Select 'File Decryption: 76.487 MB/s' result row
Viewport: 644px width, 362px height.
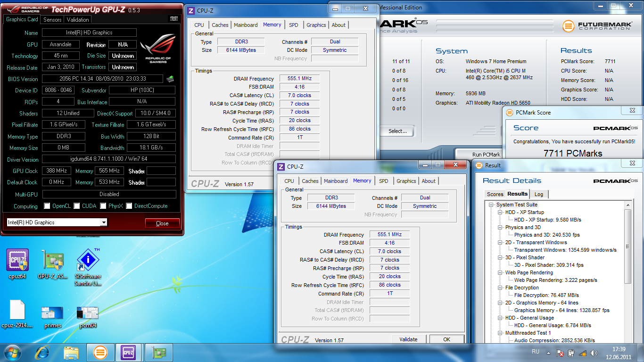[546, 295]
